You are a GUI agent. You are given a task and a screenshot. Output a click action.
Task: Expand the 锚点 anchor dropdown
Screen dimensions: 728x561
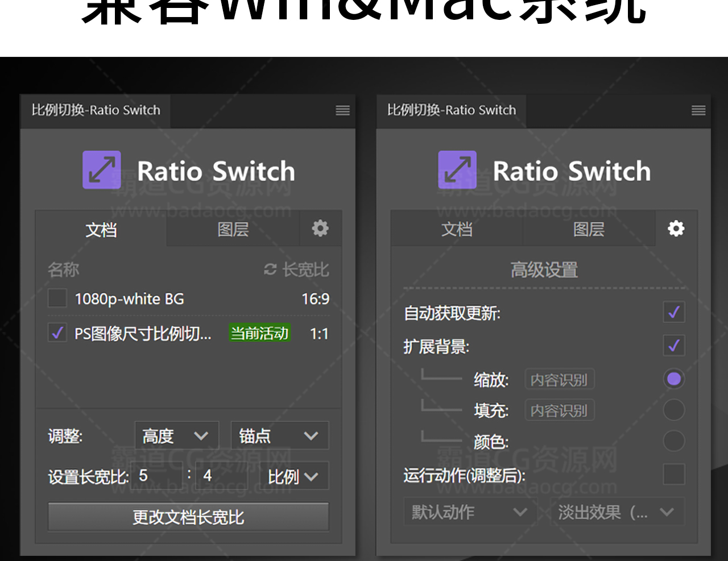(279, 436)
